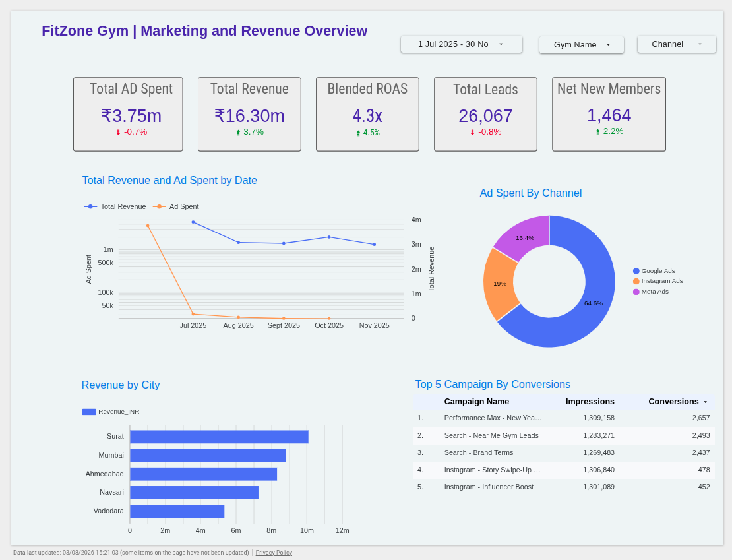
Task: Click the green up arrow under Total Revenue
Action: 238,132
